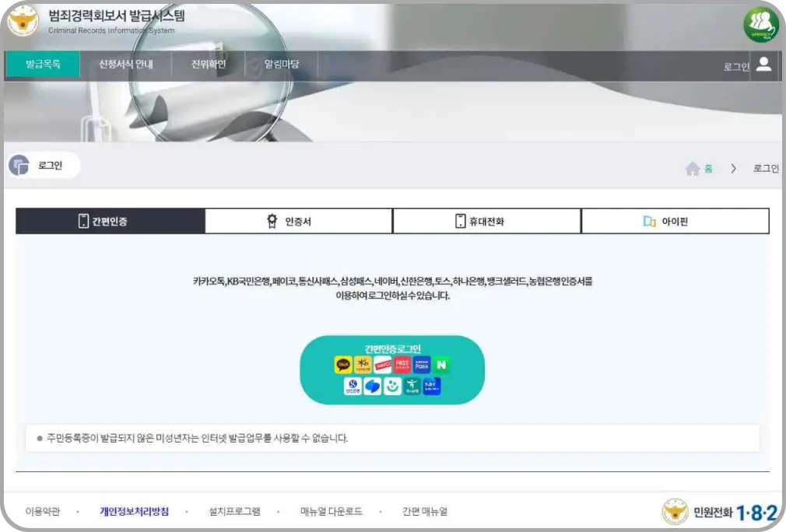
Task: Click the police emblem logo
Action: coord(24,23)
